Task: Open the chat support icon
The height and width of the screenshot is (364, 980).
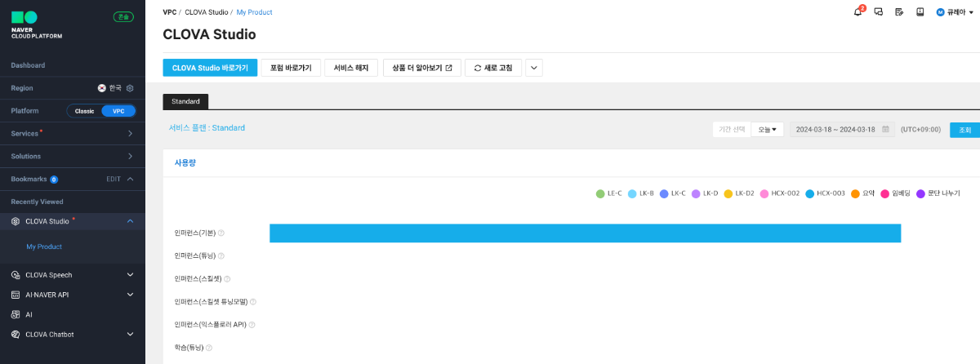Action: 879,12
